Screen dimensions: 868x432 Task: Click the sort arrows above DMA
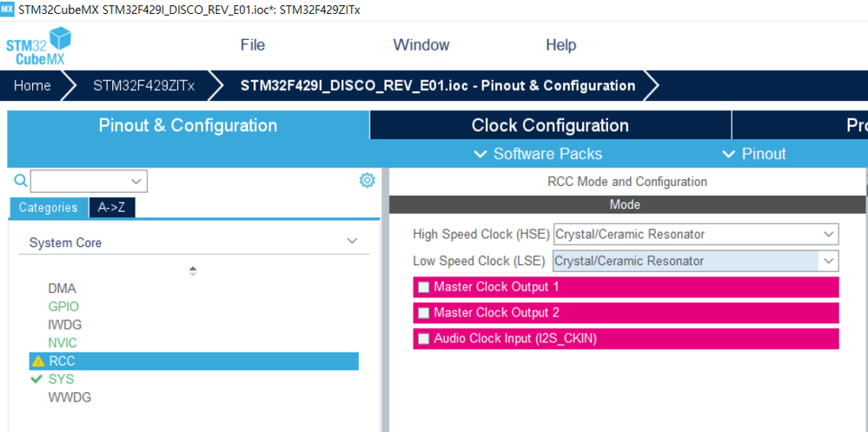193,271
